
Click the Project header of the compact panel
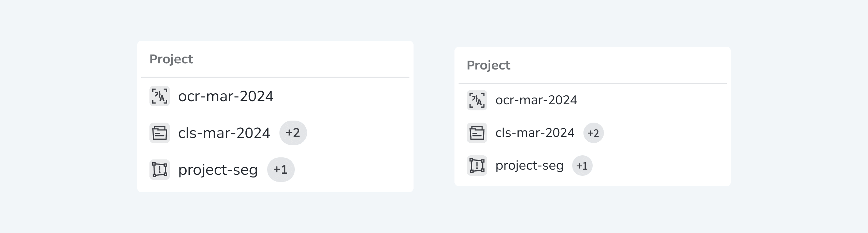point(489,65)
